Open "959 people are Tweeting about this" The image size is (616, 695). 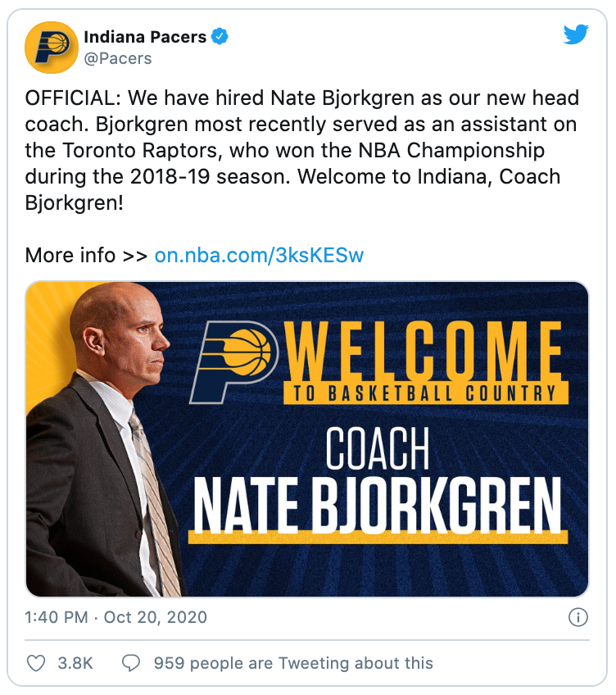(293, 663)
